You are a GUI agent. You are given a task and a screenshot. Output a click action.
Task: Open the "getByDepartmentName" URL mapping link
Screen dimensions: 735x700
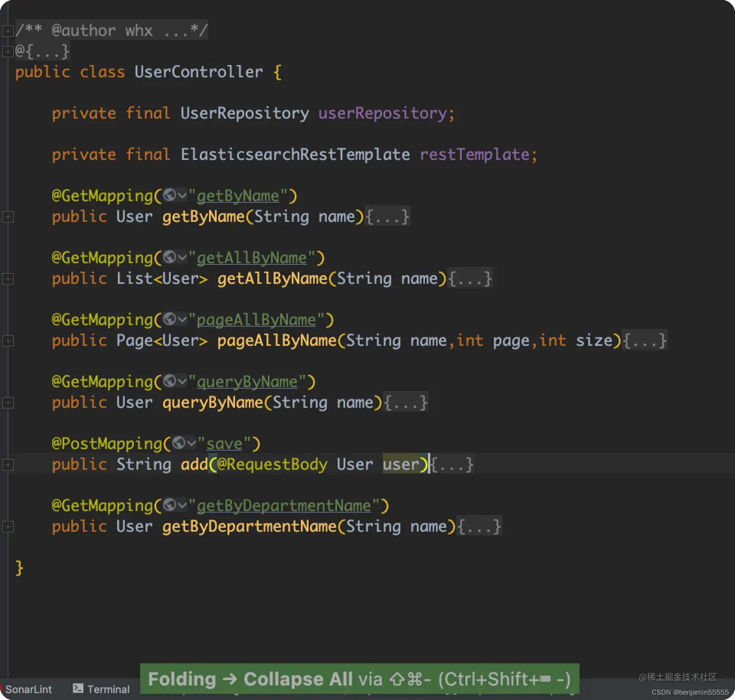pyautogui.click(x=284, y=506)
